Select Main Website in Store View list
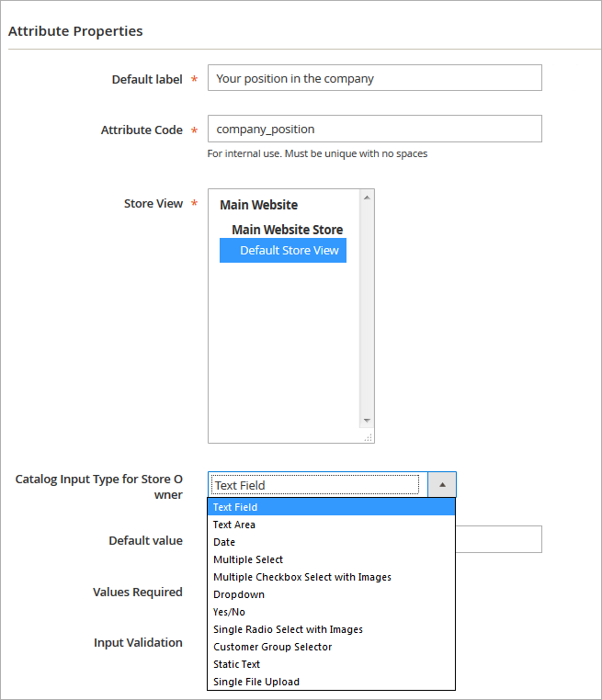The width and height of the screenshot is (602, 700). [x=259, y=205]
